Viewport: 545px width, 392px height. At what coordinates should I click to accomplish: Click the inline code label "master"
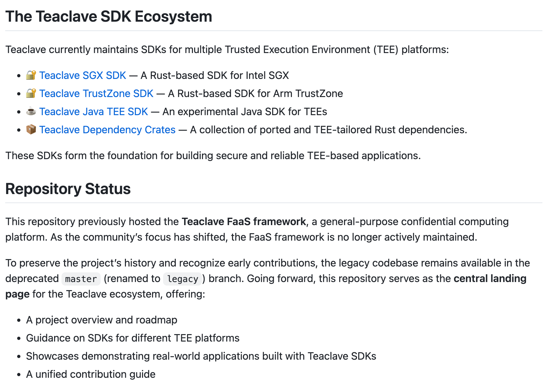coord(81,279)
